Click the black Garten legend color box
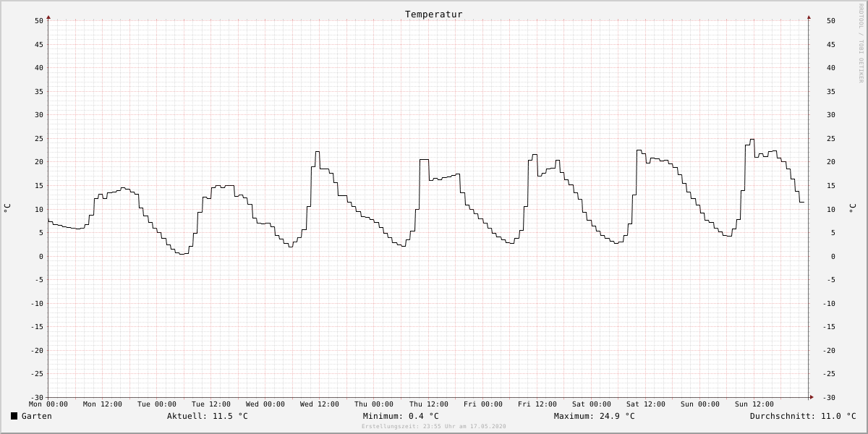This screenshot has width=868, height=434. (14, 416)
